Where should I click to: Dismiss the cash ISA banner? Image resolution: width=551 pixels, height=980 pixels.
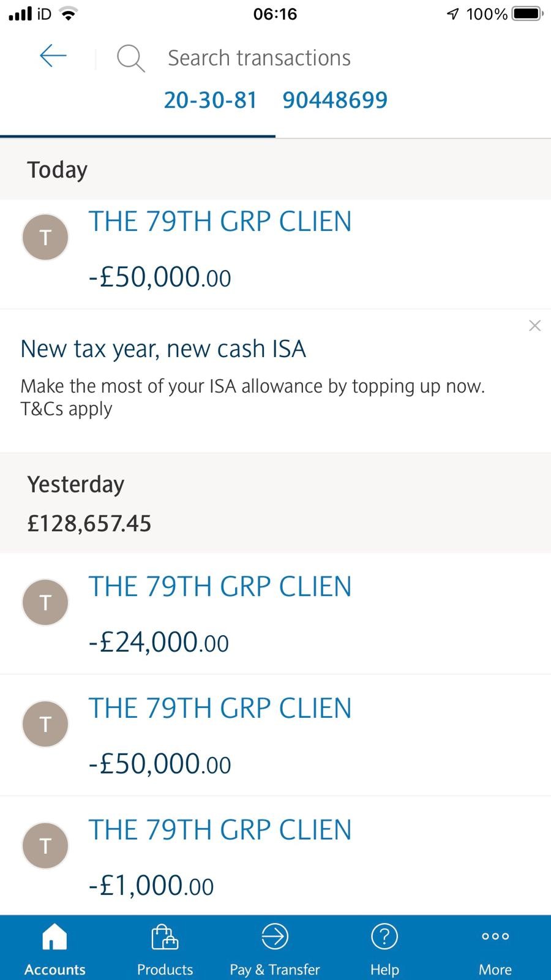(x=534, y=326)
